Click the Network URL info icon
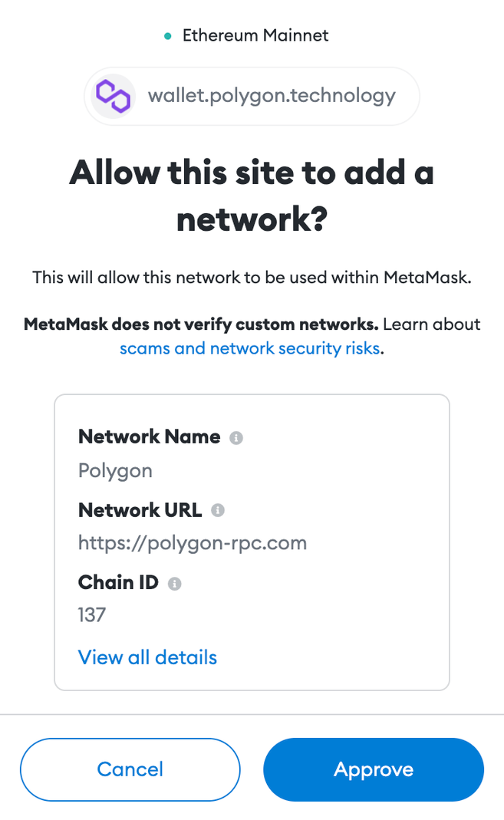 [x=218, y=510]
